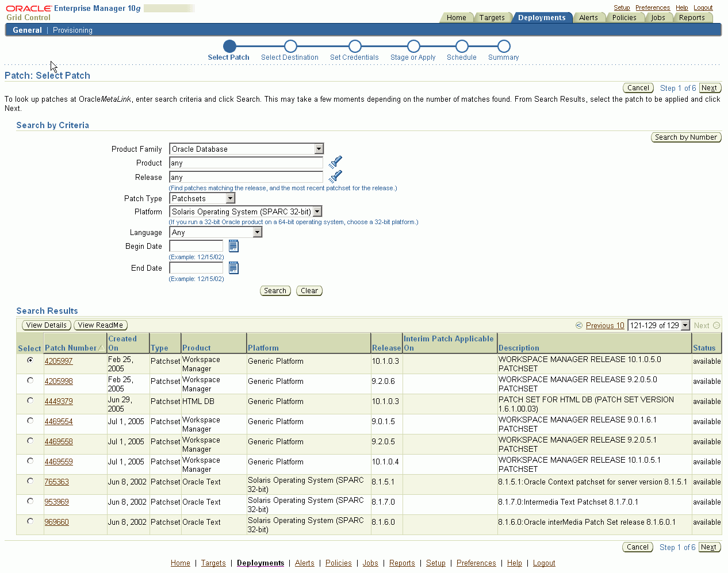Screen dimensions: 728x573
Task: Switch to the Targets tab
Action: click(493, 17)
